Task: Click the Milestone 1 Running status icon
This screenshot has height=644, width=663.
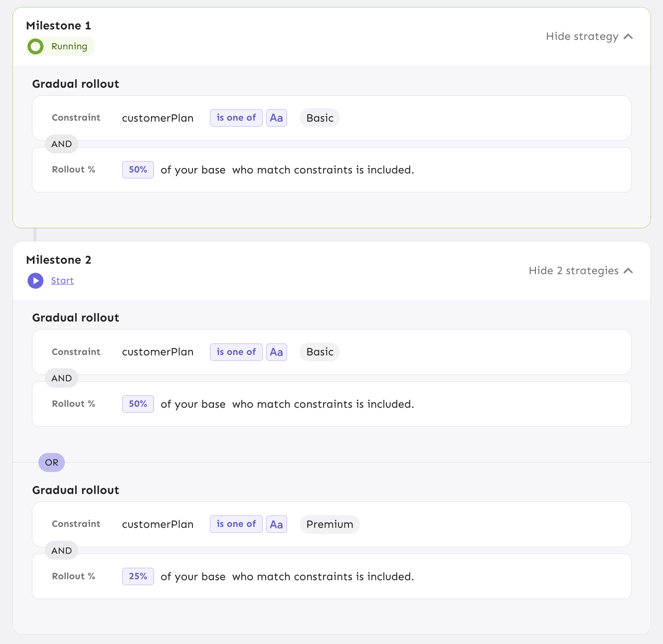Action: point(35,47)
